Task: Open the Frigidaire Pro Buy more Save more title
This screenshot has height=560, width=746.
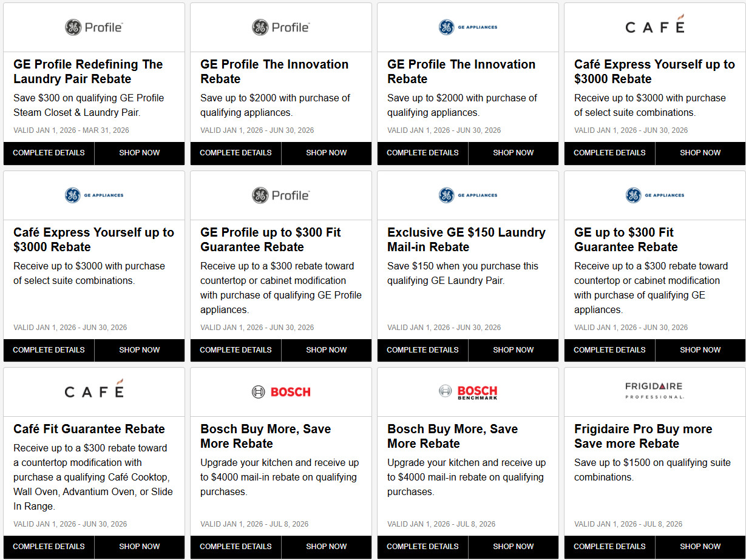Action: tap(643, 436)
